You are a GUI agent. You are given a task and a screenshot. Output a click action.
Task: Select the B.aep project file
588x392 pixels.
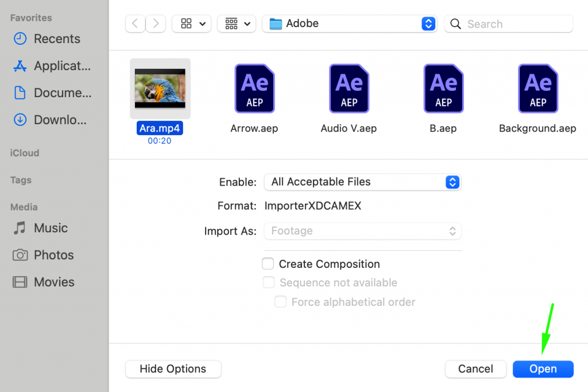443,88
